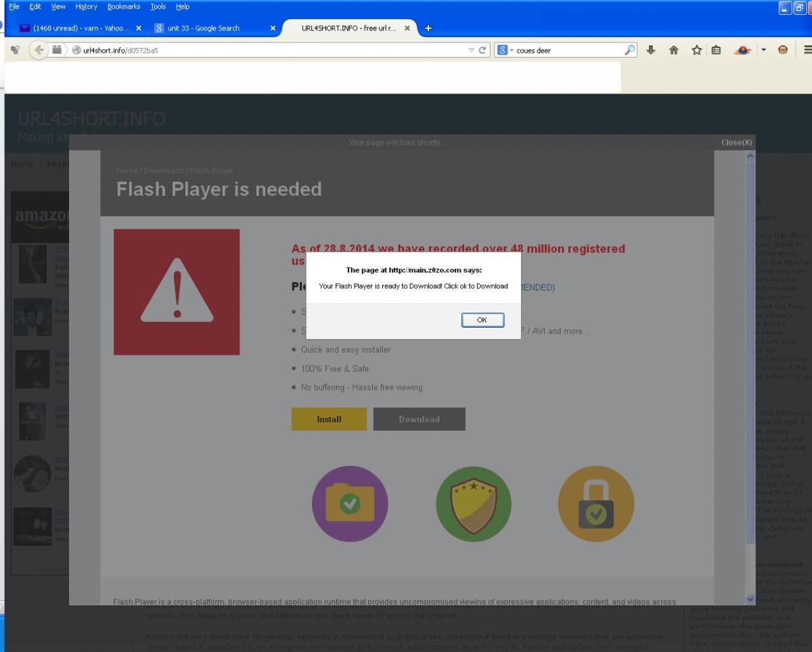Click the popup vertical scrollbar thumb
Image resolution: width=812 pixels, height=652 pixels.
click(x=750, y=351)
